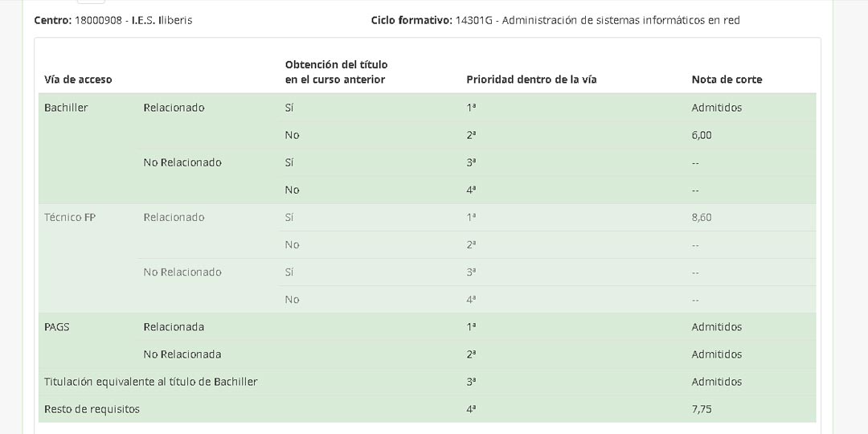The image size is (868, 434).
Task: Click "Admitidos" in the Titulación equivalente row
Action: click(x=716, y=382)
